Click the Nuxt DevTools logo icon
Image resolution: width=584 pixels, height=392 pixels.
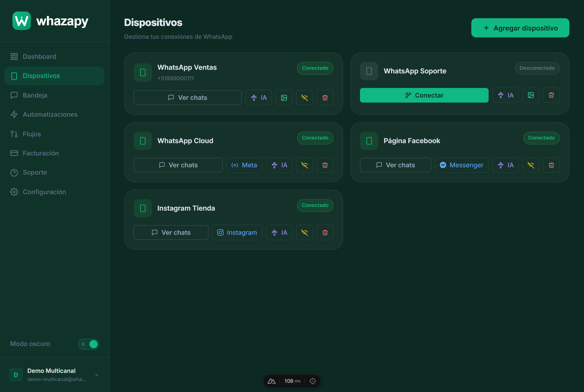(x=271, y=381)
